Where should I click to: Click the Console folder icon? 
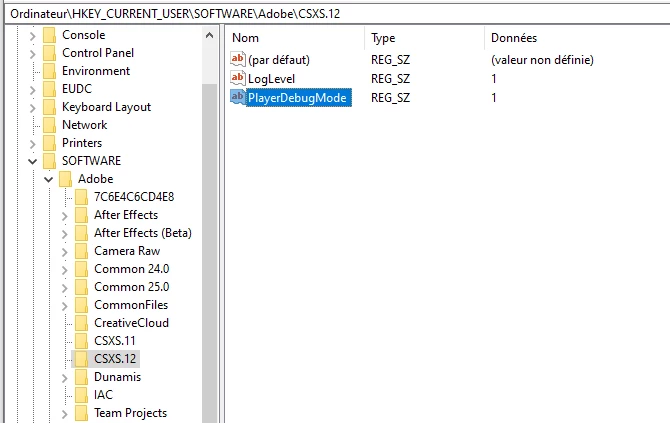(x=50, y=35)
